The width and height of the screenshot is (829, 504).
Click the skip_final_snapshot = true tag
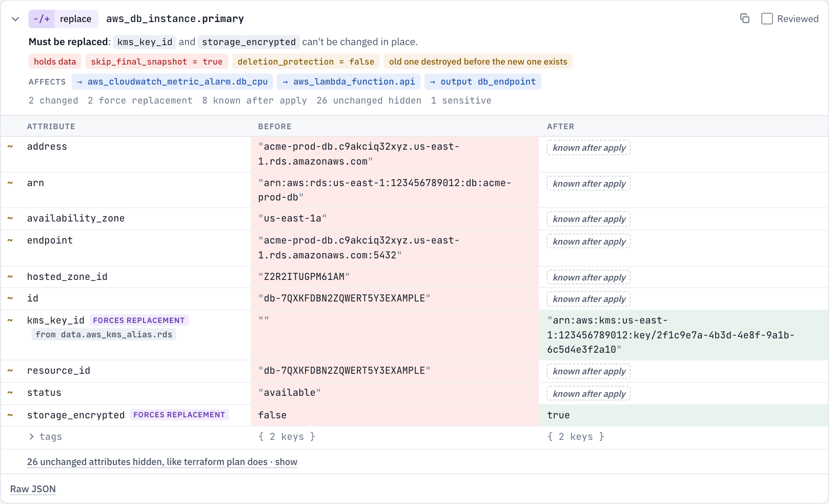pyautogui.click(x=157, y=62)
